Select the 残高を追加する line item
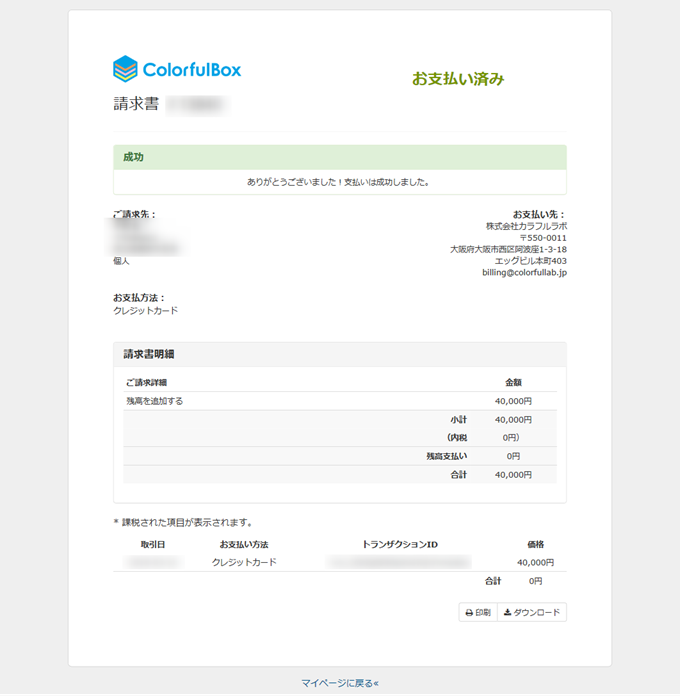The image size is (680, 696). (154, 401)
